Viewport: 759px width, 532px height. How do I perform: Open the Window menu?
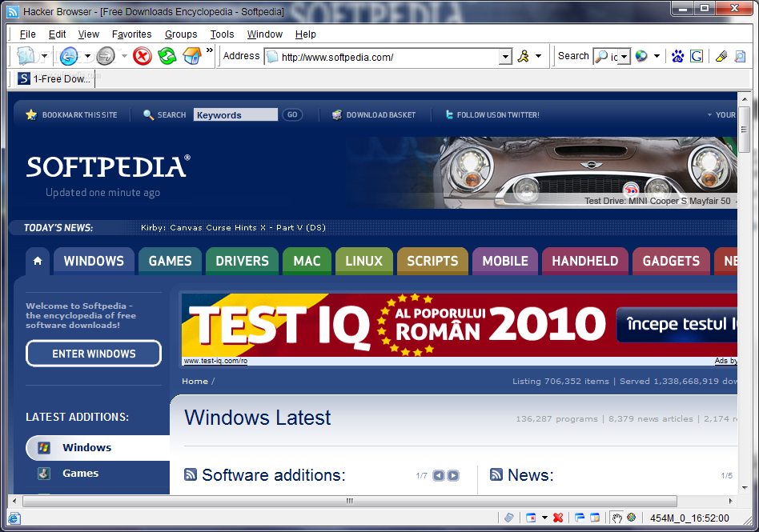tap(265, 34)
